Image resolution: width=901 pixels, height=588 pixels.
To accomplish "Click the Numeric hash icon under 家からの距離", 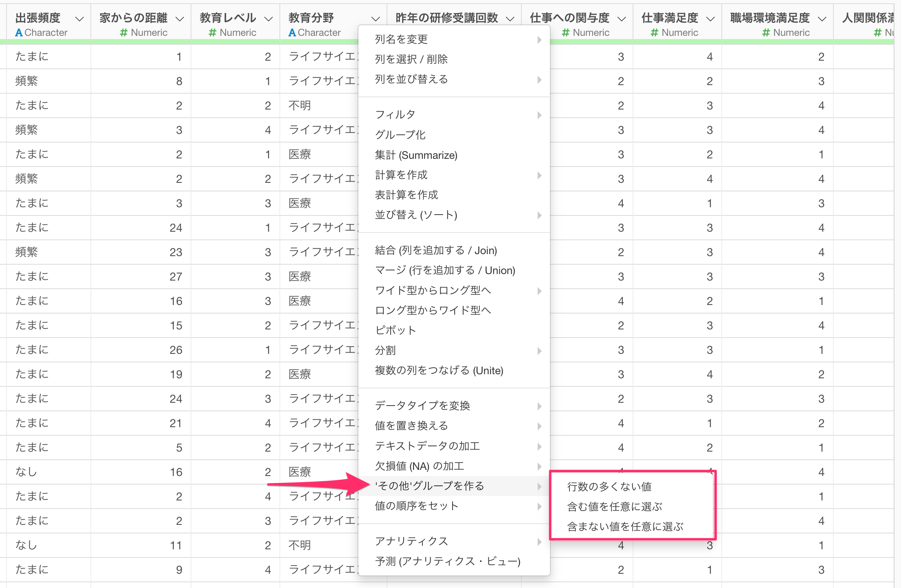I will coord(124,33).
